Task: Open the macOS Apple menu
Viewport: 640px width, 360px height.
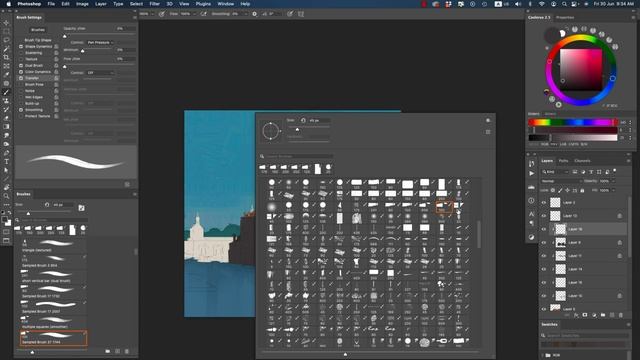Action: (x=8, y=4)
